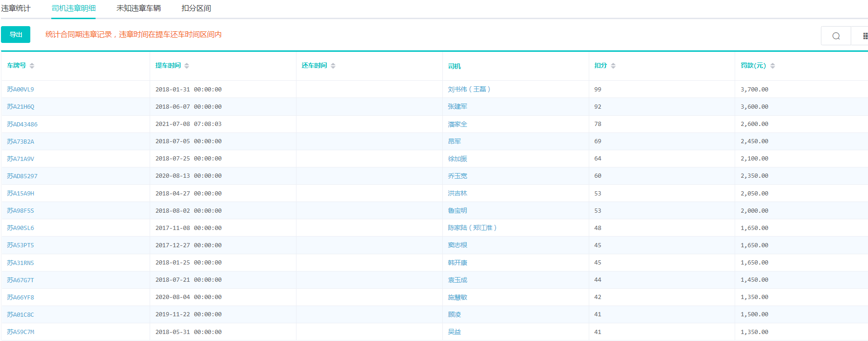Viewport: 868px width, 341px height.
Task: Open driver link 洪吉林
Action: click(x=457, y=193)
